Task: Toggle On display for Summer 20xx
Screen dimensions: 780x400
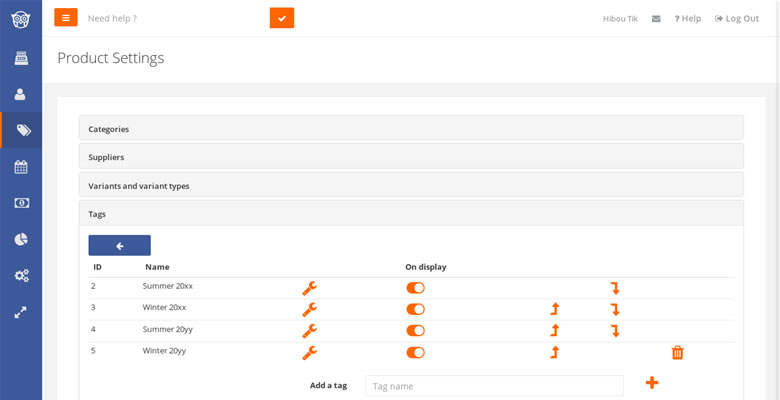Action: (x=415, y=288)
